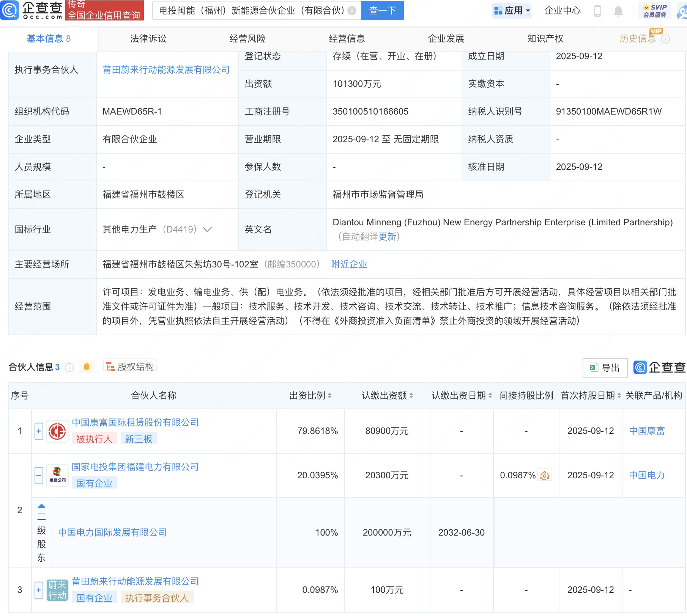The height and width of the screenshot is (616, 687).
Task: Open executive partner 莆田蔚来行动能源发展有限公司 link in basic info
Action: tap(166, 70)
